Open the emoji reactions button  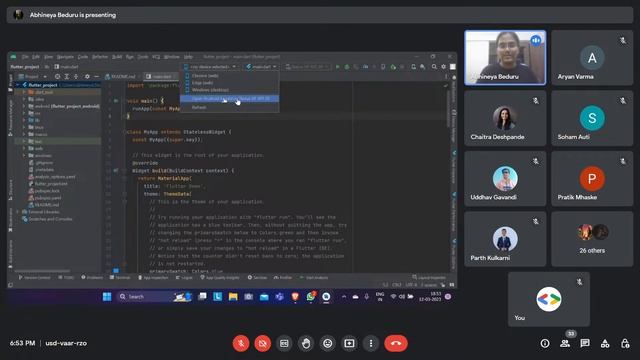click(x=328, y=343)
